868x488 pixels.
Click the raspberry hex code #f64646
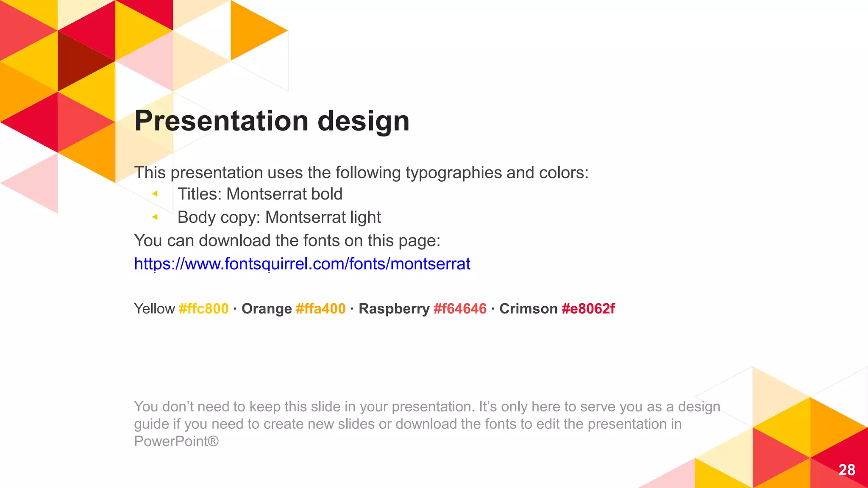click(460, 309)
